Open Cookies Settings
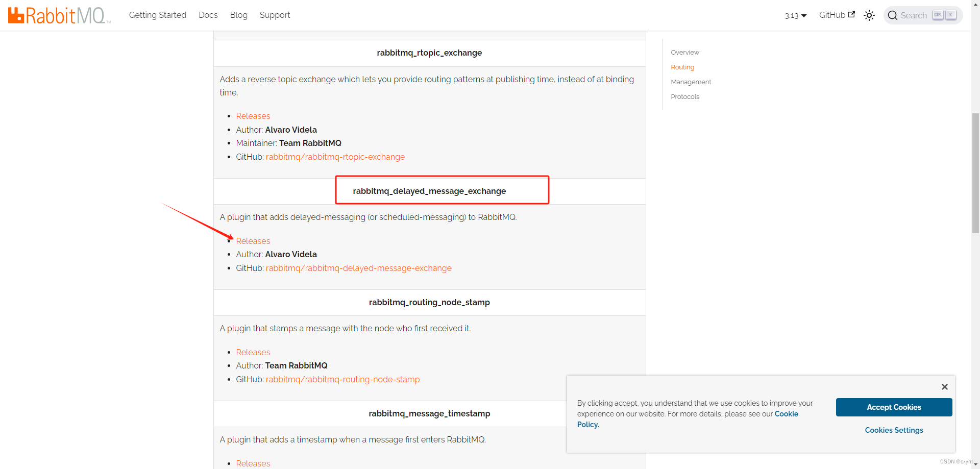The image size is (980, 469). point(894,430)
